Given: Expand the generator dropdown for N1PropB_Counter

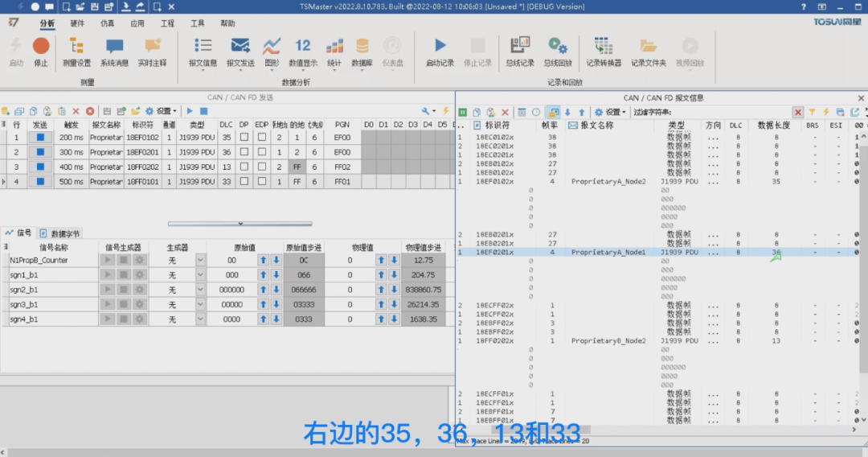Looking at the screenshot, I should (x=200, y=260).
